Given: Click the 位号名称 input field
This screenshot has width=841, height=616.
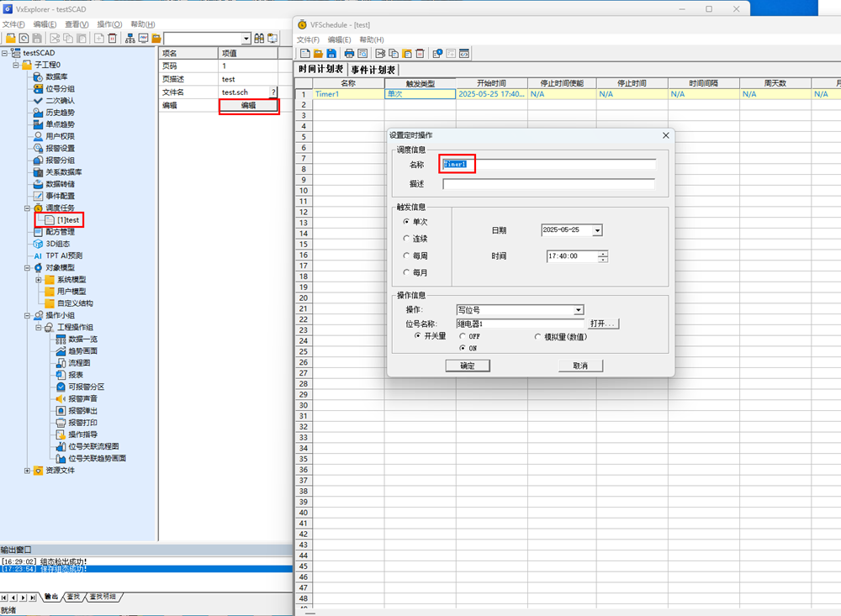Looking at the screenshot, I should click(x=520, y=324).
